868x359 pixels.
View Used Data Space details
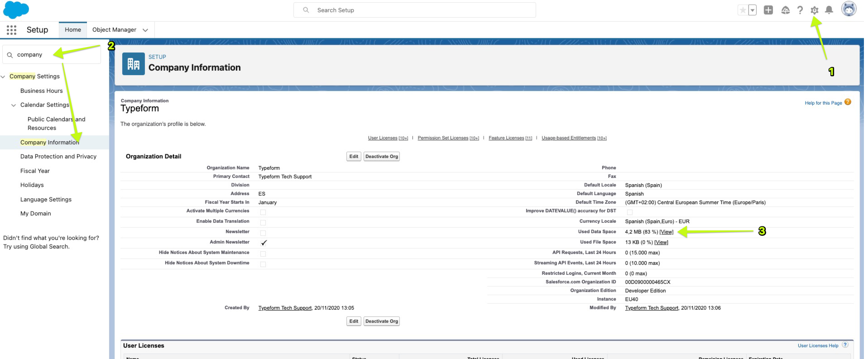667,232
